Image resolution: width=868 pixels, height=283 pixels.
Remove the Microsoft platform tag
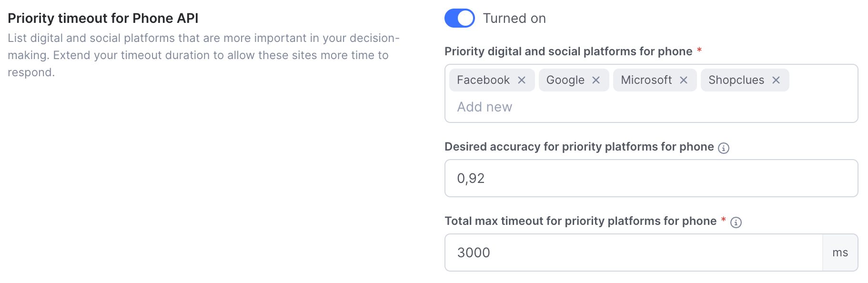(x=684, y=80)
